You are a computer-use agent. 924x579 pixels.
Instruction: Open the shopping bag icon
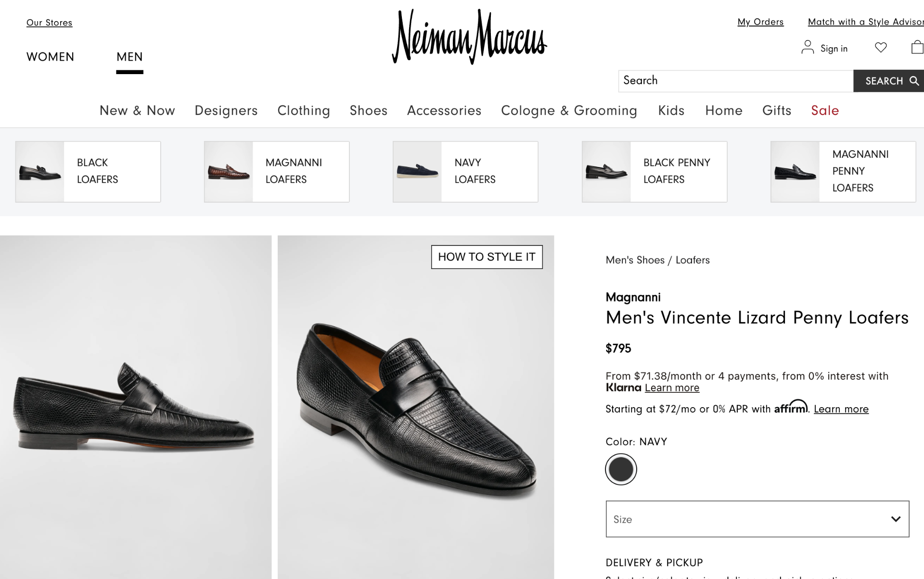click(918, 47)
